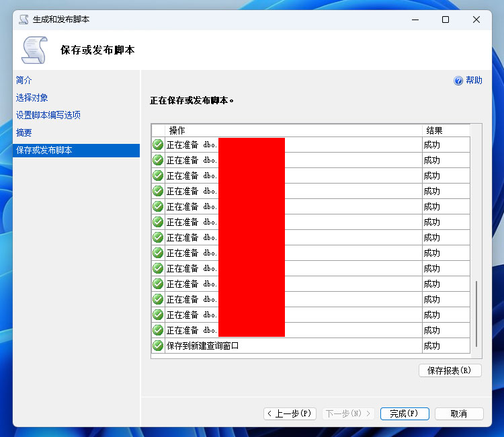Go to the 选择对象 step
The width and height of the screenshot is (504, 437).
32,97
